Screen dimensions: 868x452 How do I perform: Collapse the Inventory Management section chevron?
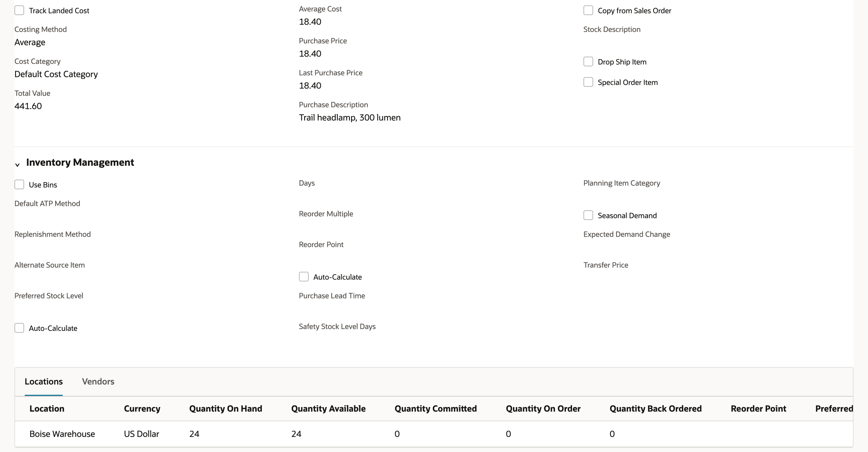click(17, 165)
